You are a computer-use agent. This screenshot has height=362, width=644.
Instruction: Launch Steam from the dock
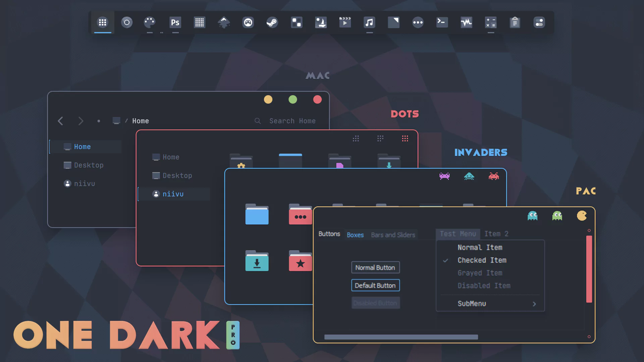click(x=272, y=22)
